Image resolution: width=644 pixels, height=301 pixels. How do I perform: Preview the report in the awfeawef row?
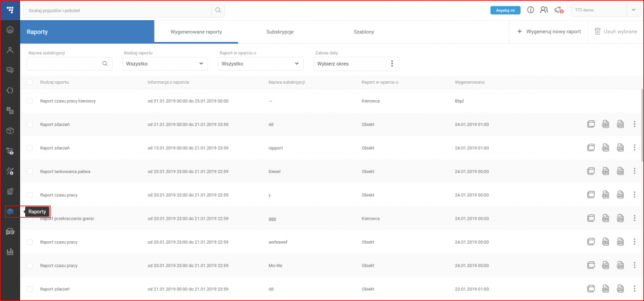click(x=591, y=241)
